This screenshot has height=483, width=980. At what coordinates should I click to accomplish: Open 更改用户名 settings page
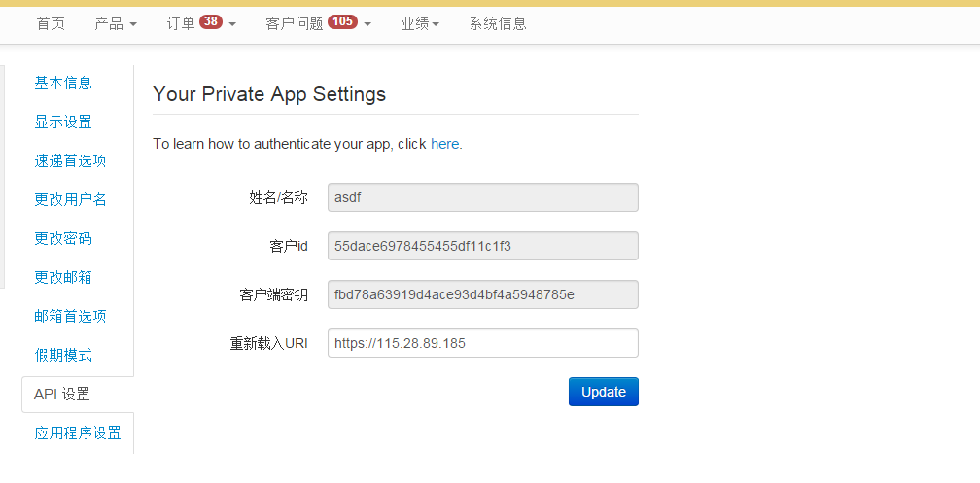pyautogui.click(x=70, y=200)
